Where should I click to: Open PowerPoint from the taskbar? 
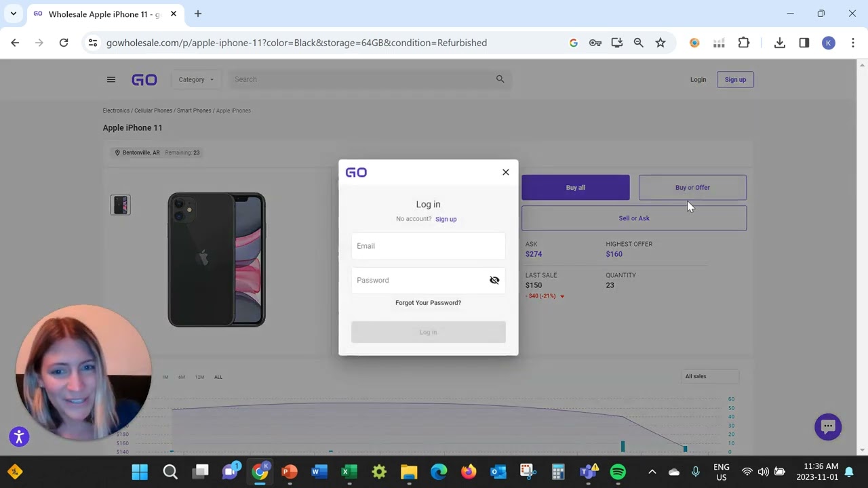pyautogui.click(x=290, y=472)
